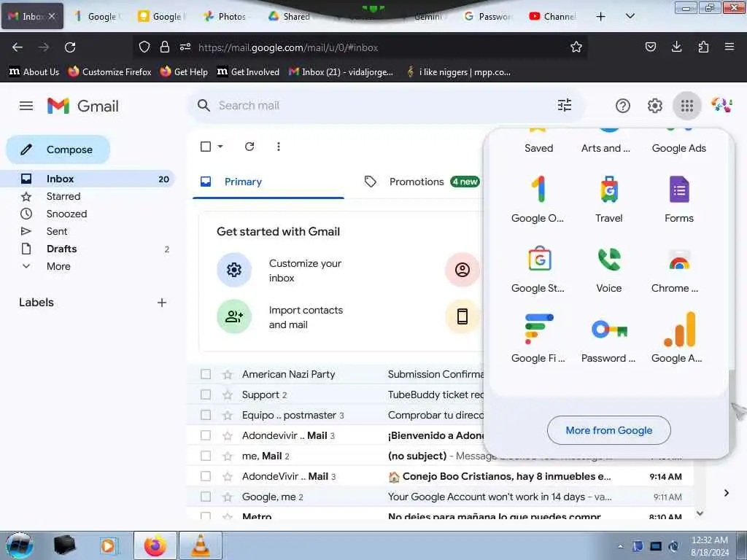Click Customize your inbox gear icon
747x560 pixels.
coord(234,270)
